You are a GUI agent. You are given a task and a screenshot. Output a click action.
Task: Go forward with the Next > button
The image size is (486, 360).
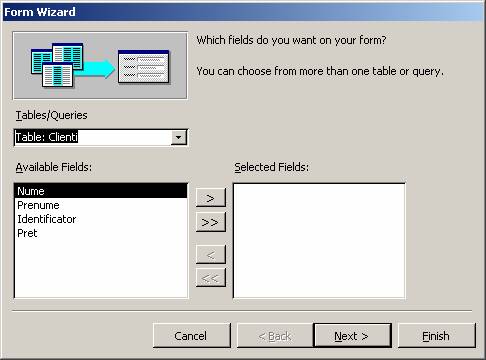click(x=352, y=336)
